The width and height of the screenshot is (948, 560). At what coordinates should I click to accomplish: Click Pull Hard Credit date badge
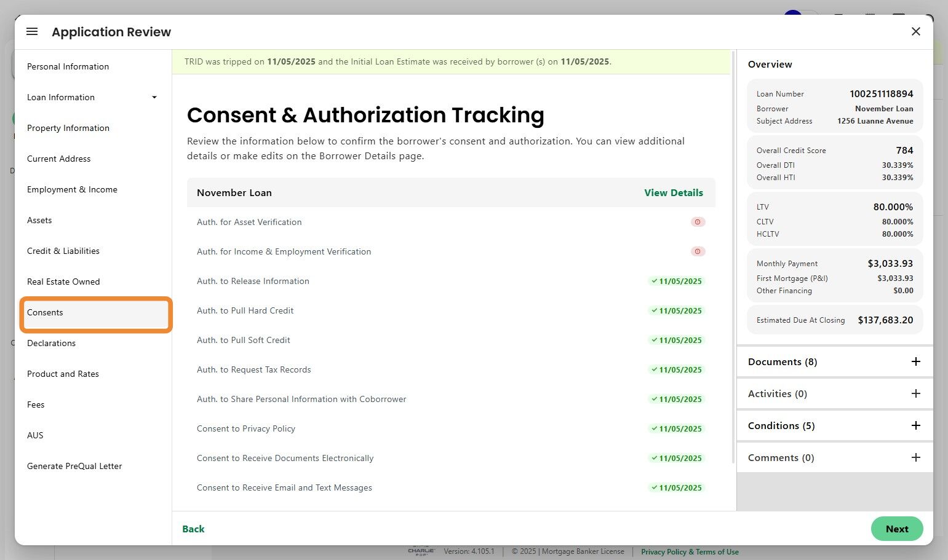[677, 311]
